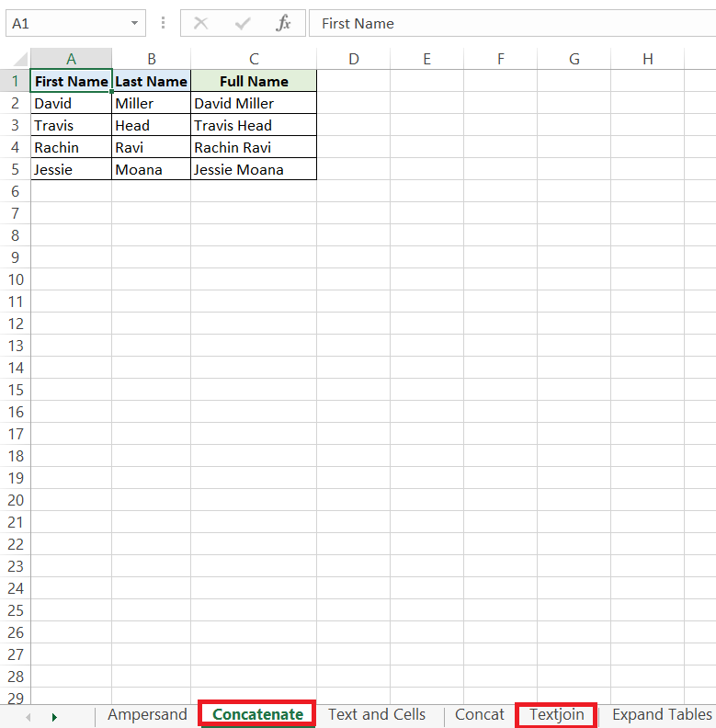716x728 pixels.
Task: Select row 1 header
Action: pos(16,81)
